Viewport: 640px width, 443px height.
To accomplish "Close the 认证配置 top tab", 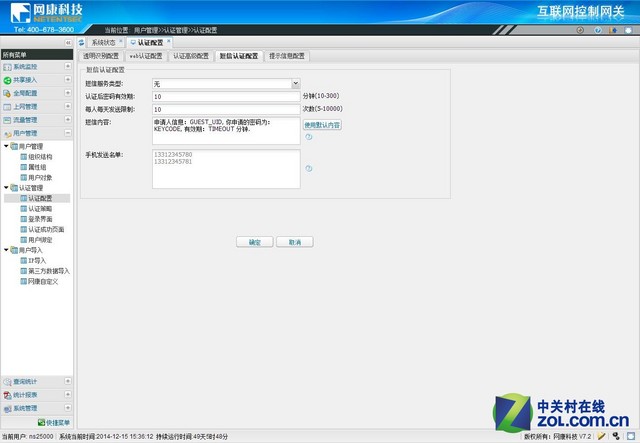I will pos(169,41).
